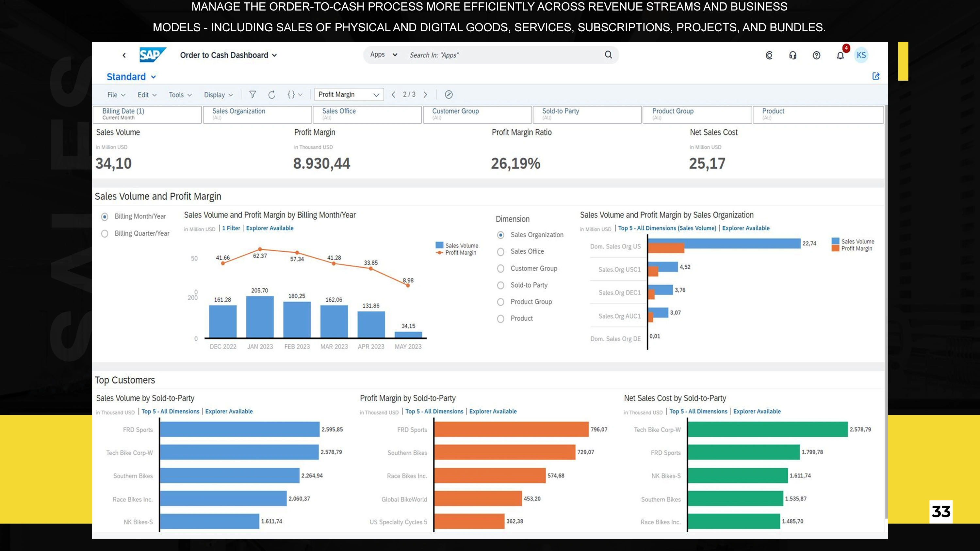
Task: Select the Sales Office dimension radio
Action: coord(501,252)
